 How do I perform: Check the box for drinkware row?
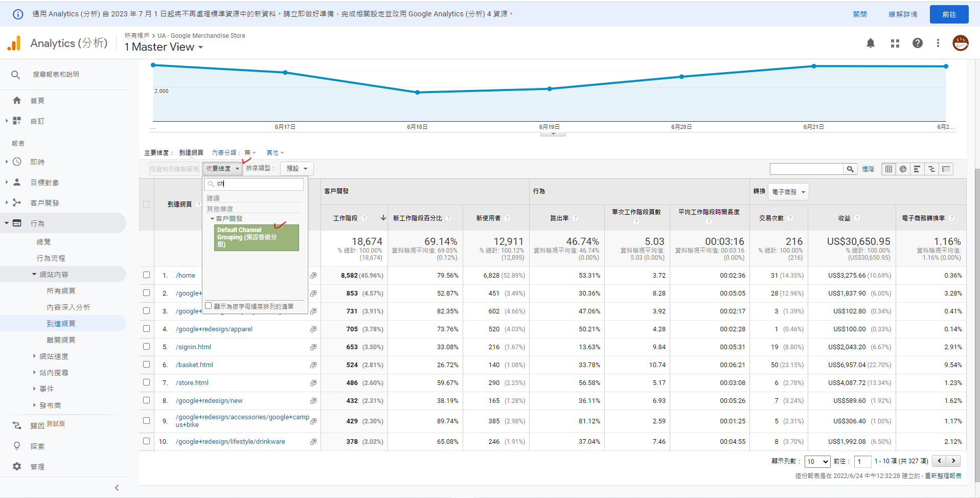point(146,441)
